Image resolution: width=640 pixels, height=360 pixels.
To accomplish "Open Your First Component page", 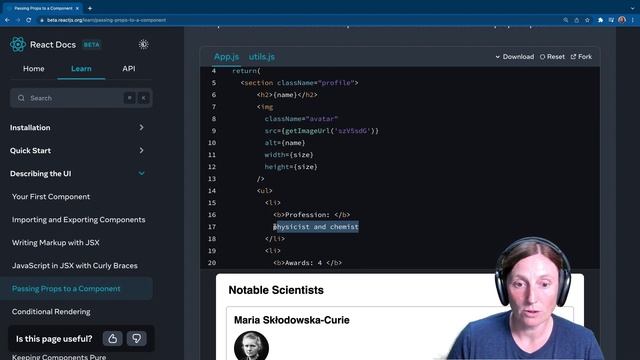I will (51, 196).
